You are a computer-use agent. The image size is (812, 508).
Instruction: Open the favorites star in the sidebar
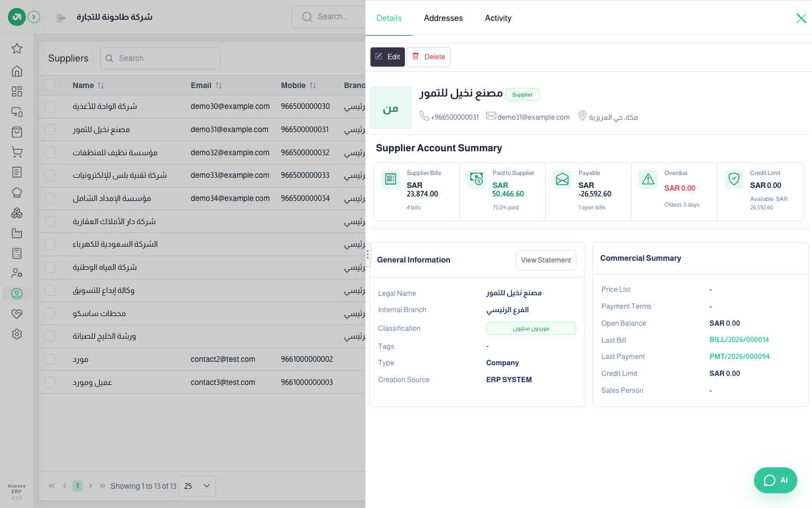pos(17,49)
